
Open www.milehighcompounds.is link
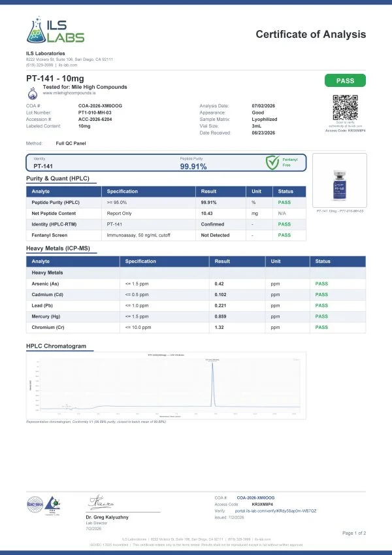(x=69, y=93)
